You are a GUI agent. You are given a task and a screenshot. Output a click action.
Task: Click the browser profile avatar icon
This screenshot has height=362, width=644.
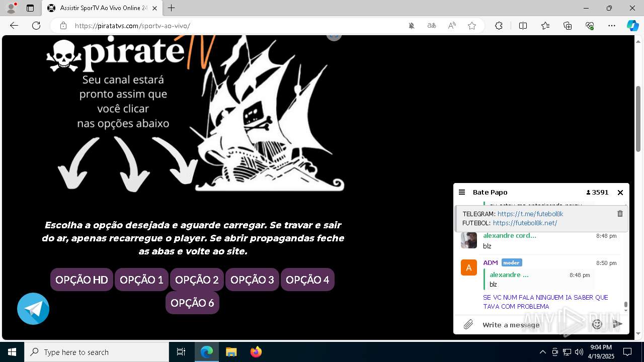(11, 8)
